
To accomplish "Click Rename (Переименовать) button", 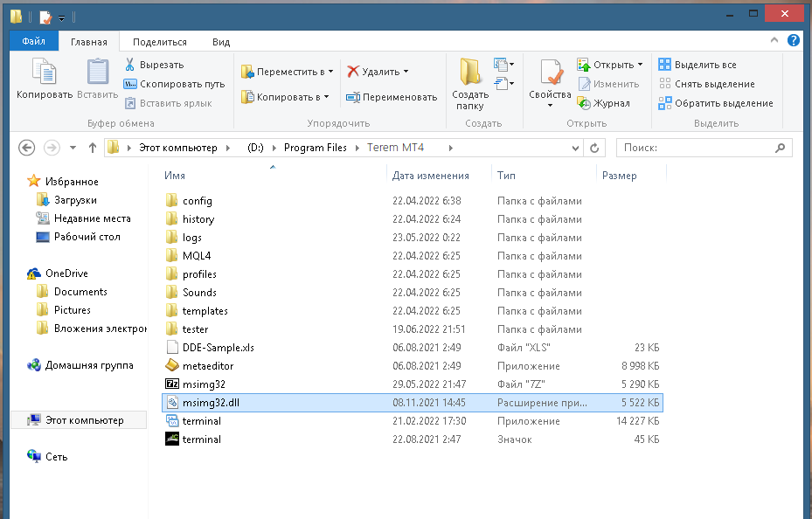I will tap(392, 97).
